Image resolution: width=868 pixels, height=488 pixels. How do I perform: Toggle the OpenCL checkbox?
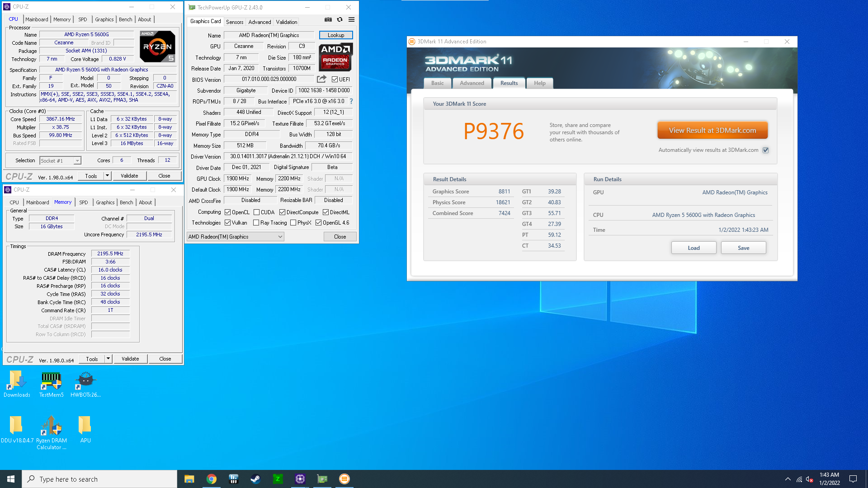click(x=228, y=212)
